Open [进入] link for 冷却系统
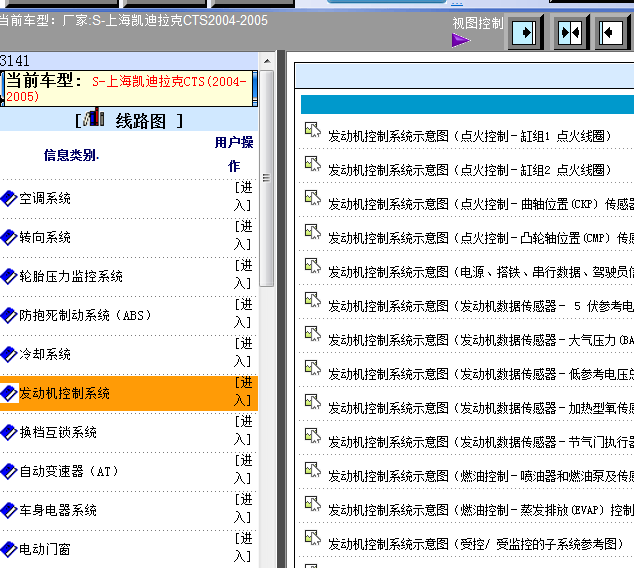The height and width of the screenshot is (568, 634). [x=243, y=353]
